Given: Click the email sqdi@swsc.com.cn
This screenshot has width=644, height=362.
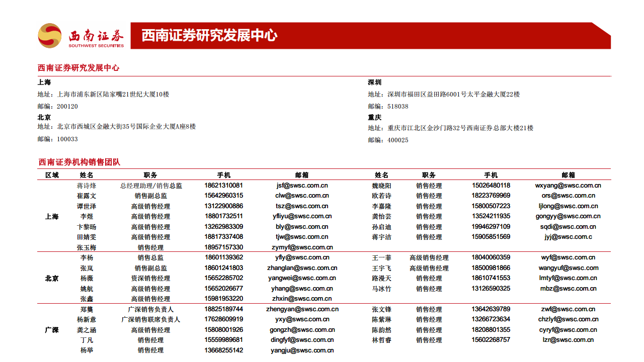Looking at the screenshot, I should (x=568, y=227).
